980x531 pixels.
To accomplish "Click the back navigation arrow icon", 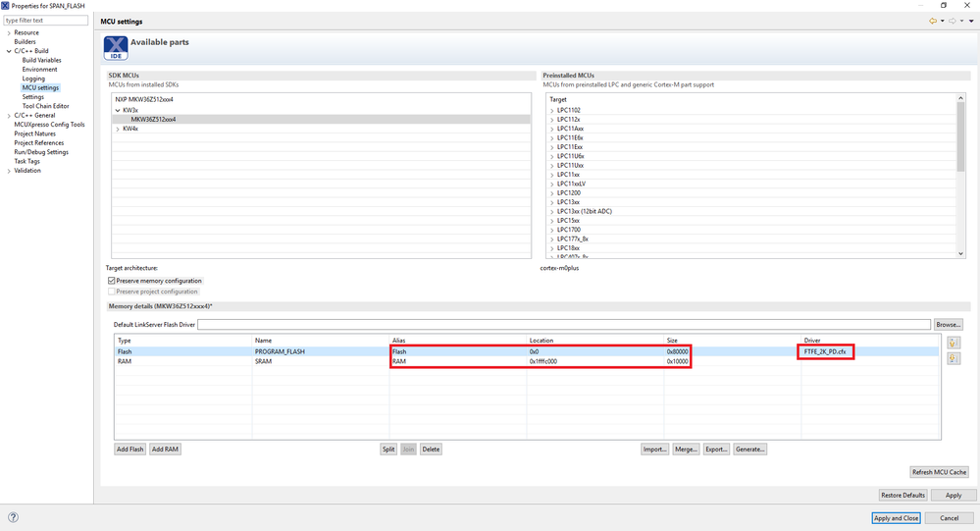I will pyautogui.click(x=933, y=21).
